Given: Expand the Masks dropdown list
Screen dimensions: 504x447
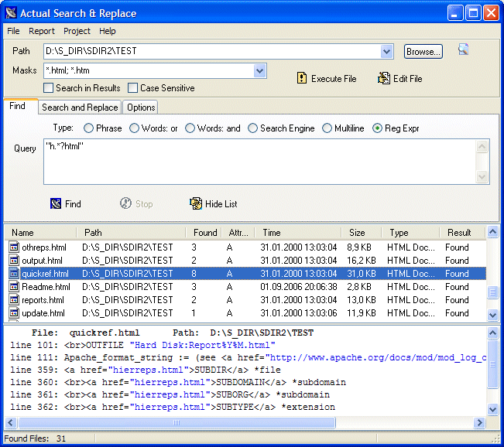Looking at the screenshot, I should coord(259,70).
